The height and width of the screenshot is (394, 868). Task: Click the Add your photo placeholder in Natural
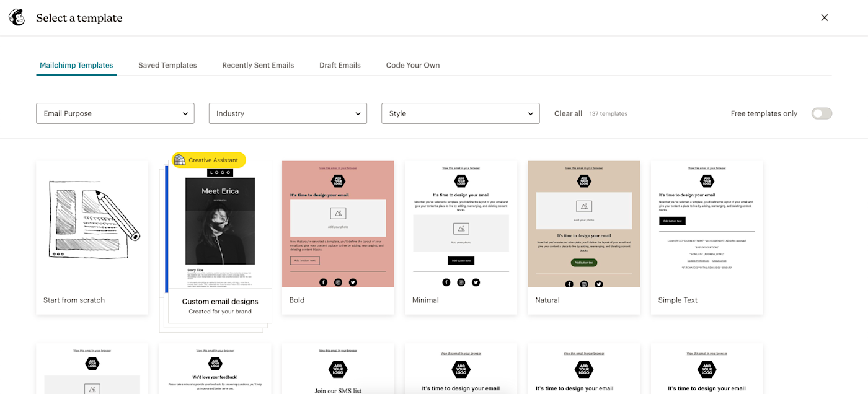584,211
